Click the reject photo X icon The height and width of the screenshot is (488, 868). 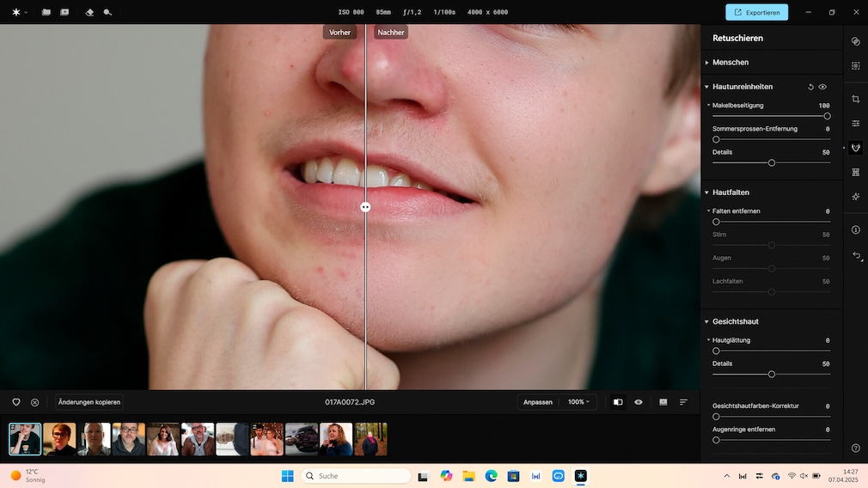point(35,402)
